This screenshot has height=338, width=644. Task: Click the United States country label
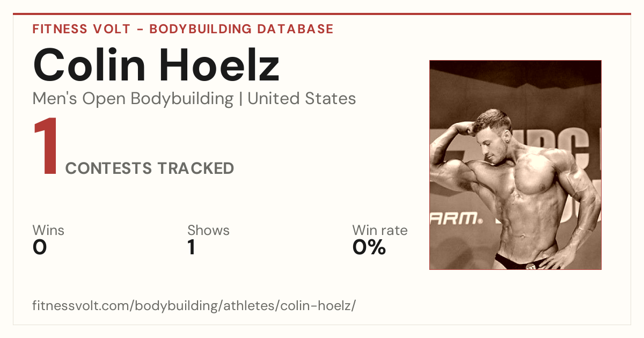coord(302,99)
